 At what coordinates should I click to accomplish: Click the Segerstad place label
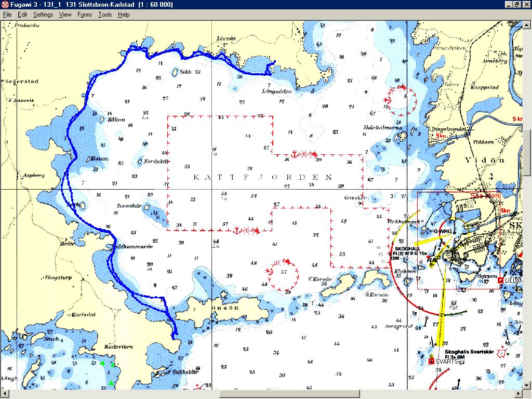pyautogui.click(x=22, y=82)
